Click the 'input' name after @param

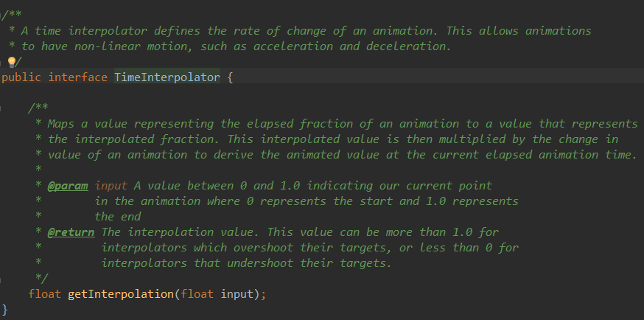111,186
